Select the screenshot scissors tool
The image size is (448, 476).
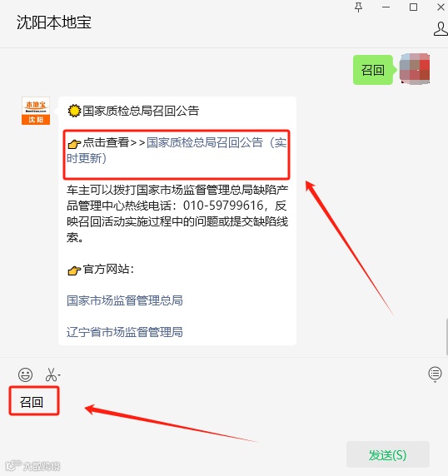[52, 374]
